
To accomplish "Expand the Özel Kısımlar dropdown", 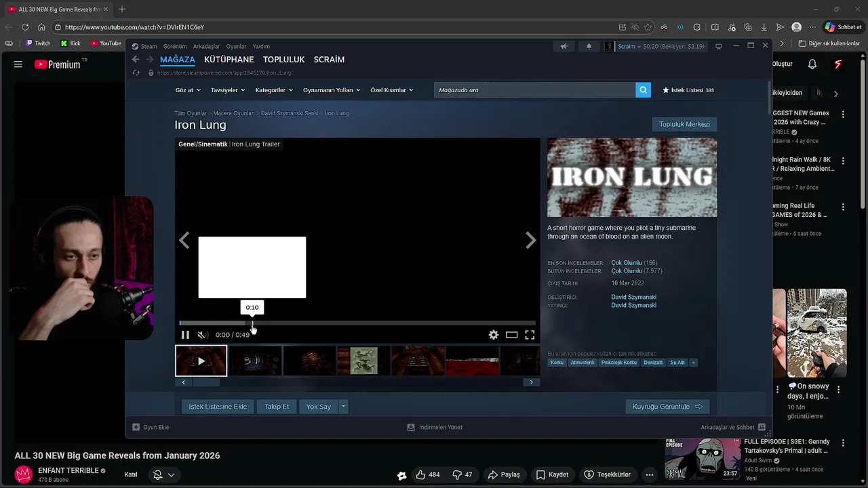I will 391,90.
